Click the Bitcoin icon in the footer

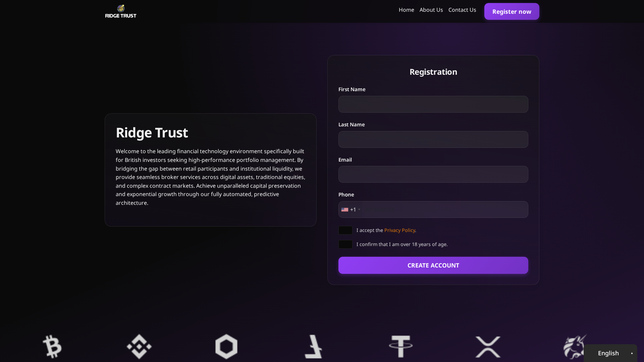pyautogui.click(x=52, y=347)
